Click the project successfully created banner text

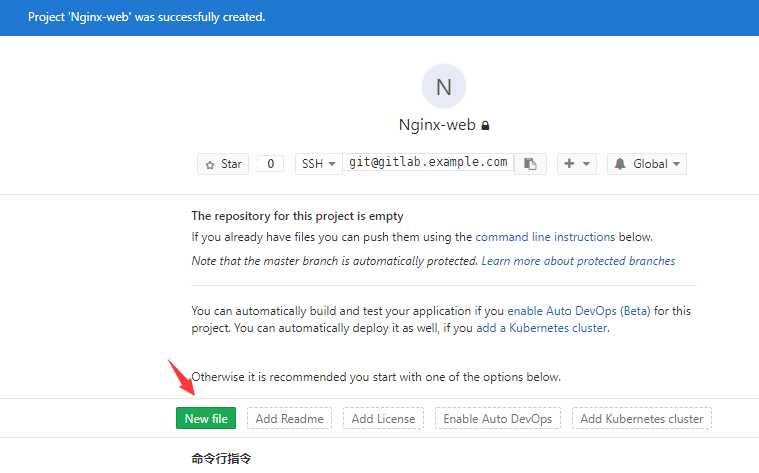pyautogui.click(x=147, y=17)
